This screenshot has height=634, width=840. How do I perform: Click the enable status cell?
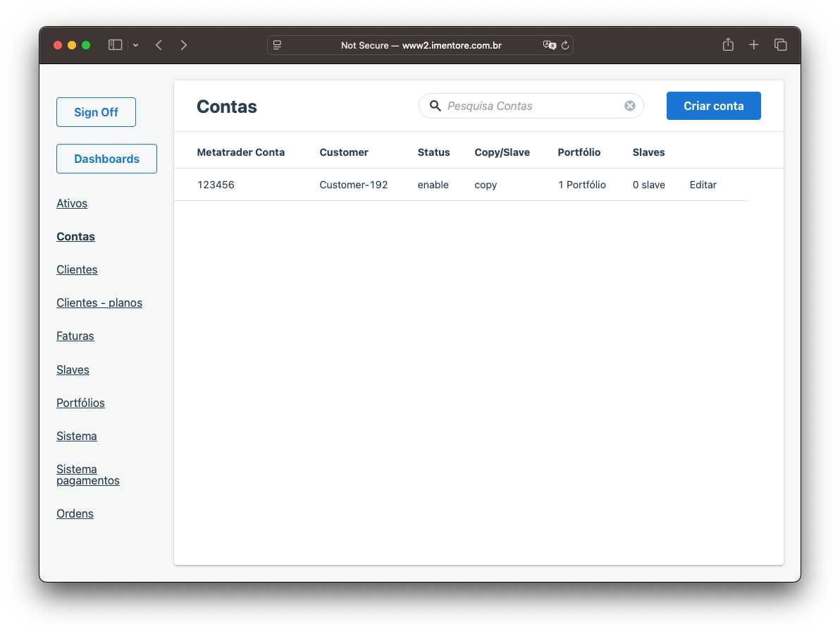click(x=433, y=185)
